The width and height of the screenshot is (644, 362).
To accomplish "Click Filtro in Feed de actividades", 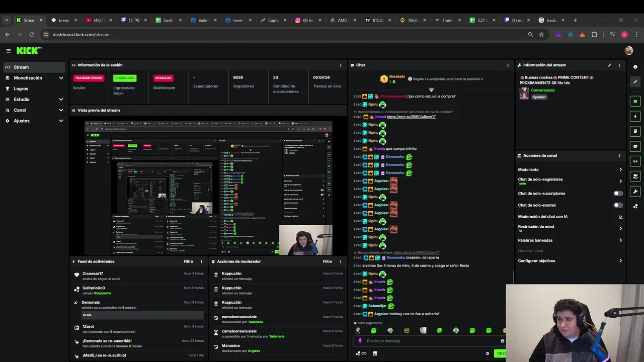I will point(188,261).
